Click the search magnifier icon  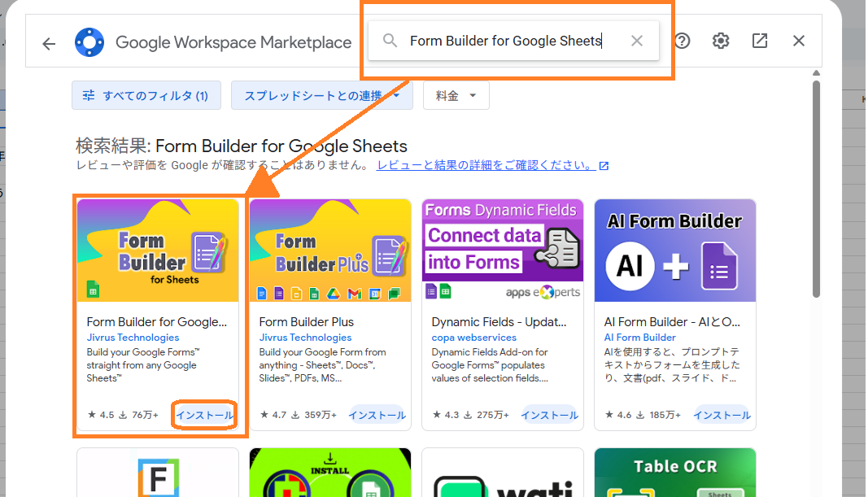click(x=390, y=41)
